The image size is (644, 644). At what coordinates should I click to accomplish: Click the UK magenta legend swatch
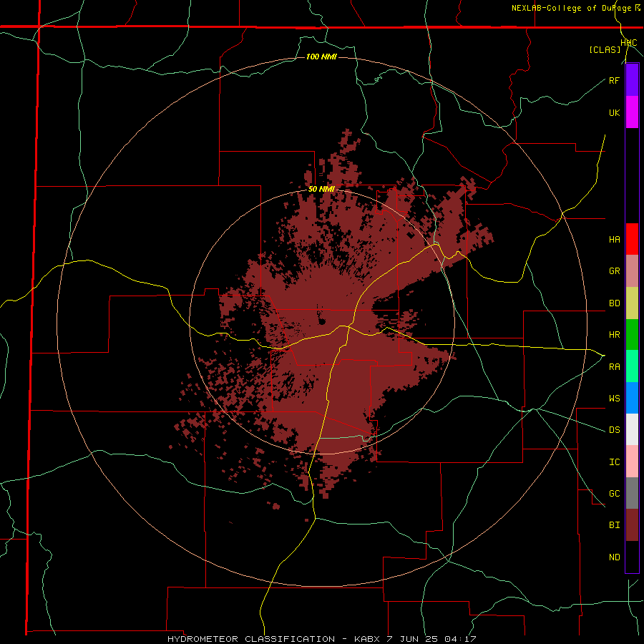[x=632, y=112]
